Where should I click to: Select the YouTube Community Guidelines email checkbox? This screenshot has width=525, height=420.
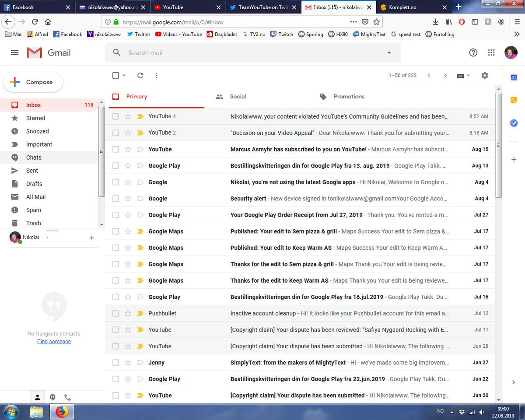[x=115, y=116]
